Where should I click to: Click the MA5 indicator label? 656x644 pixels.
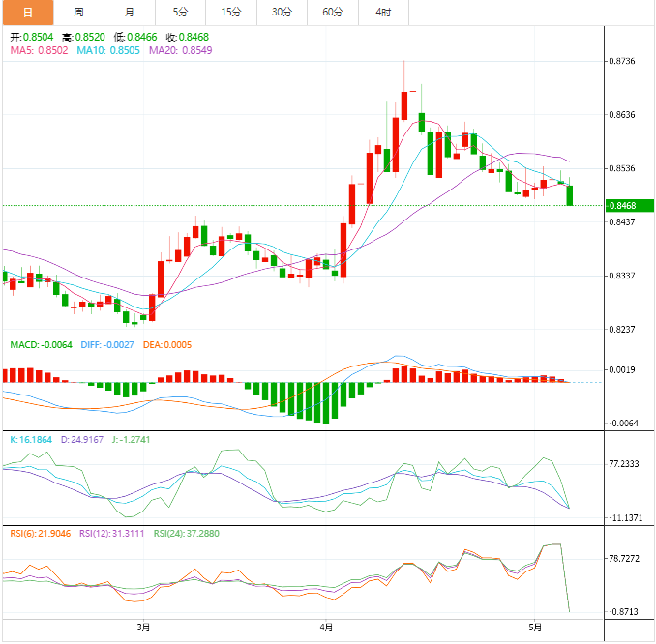pos(39,50)
